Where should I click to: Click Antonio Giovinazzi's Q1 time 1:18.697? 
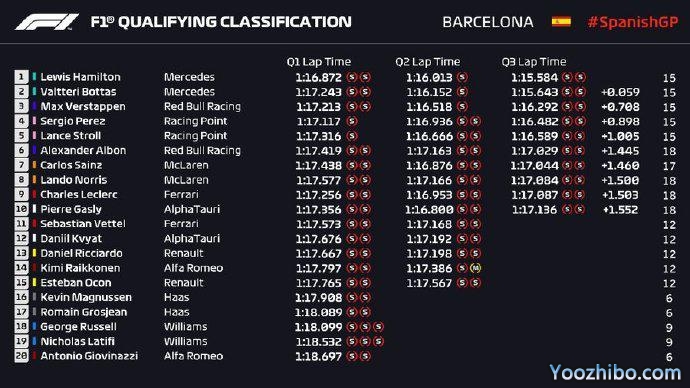click(x=319, y=357)
